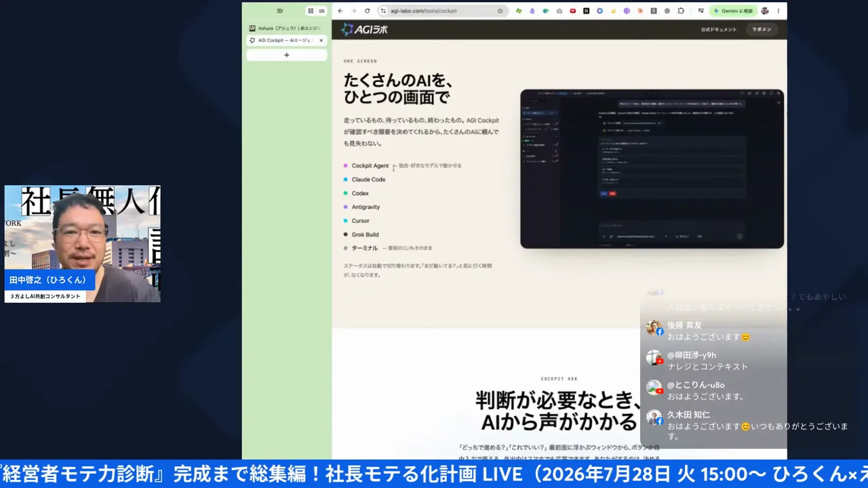Open site information icon in address bar

coord(383,11)
